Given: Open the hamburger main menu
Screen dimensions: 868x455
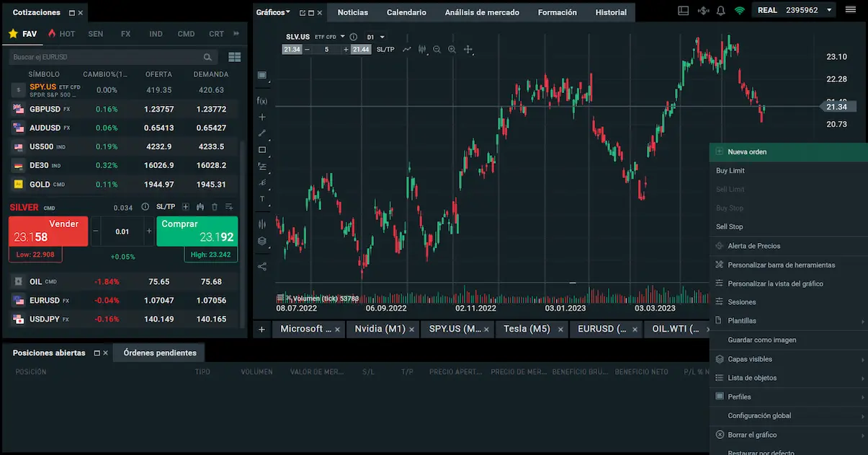Looking at the screenshot, I should pos(851,11).
